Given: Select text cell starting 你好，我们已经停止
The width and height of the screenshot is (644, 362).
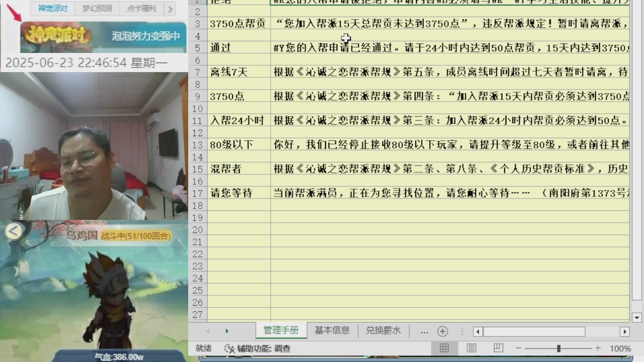Looking at the screenshot, I should pos(450,144).
